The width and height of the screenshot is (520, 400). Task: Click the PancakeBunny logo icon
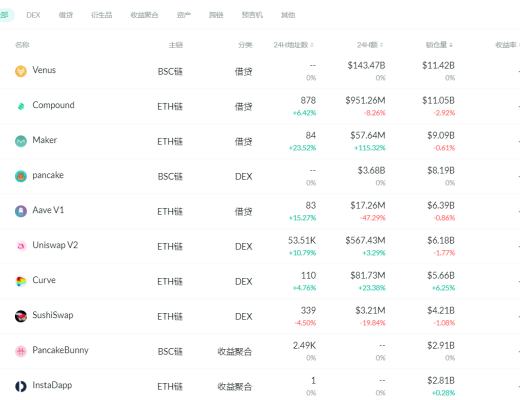pyautogui.click(x=21, y=351)
